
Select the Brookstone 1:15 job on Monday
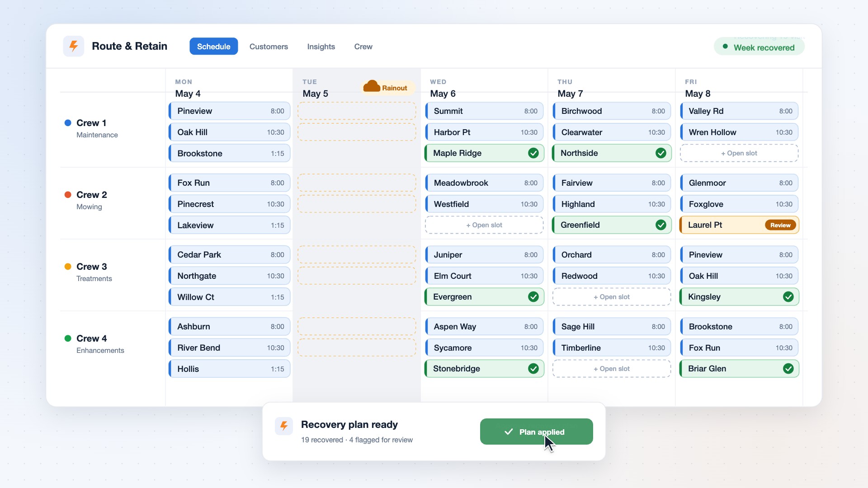point(230,154)
